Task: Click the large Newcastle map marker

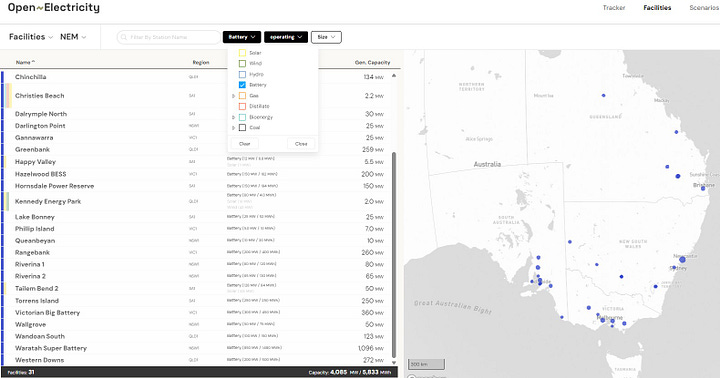Action: 682,260
